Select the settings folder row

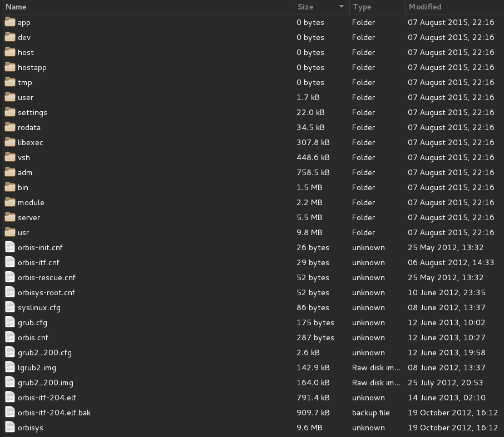[252, 112]
